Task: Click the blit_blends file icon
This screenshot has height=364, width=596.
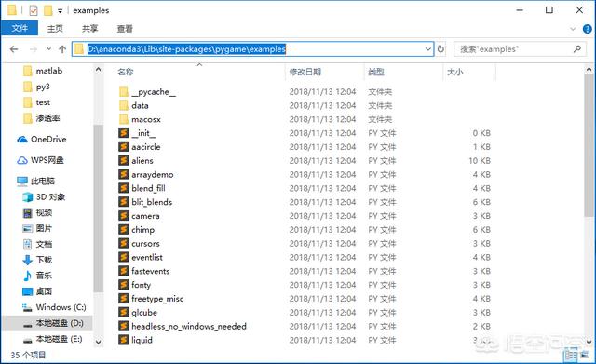Action: click(124, 202)
